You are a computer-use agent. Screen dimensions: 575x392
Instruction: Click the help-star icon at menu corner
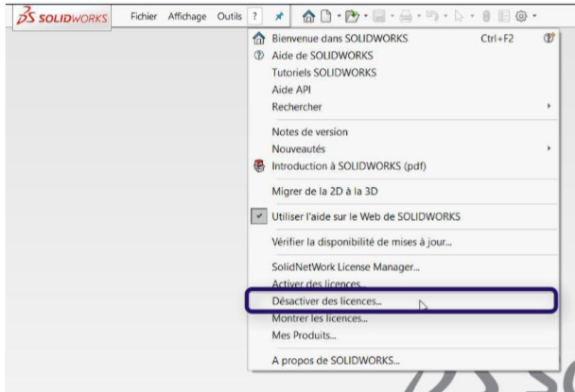[x=549, y=38]
